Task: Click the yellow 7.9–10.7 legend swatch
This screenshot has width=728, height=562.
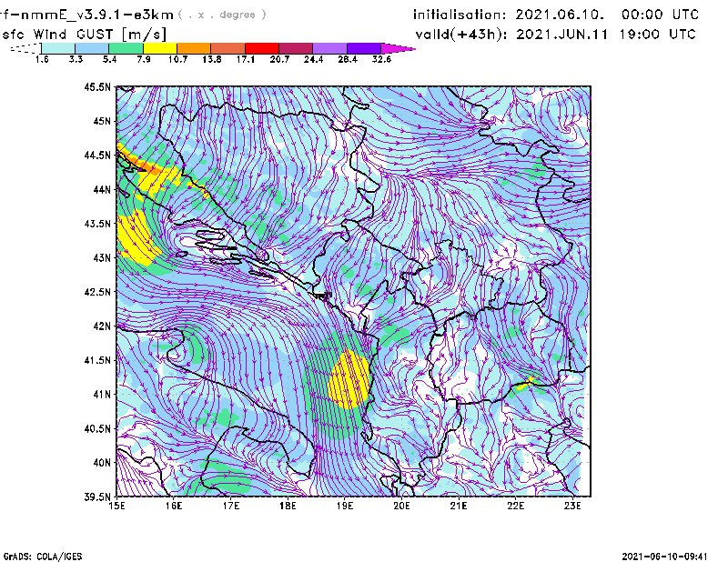Action: point(160,48)
